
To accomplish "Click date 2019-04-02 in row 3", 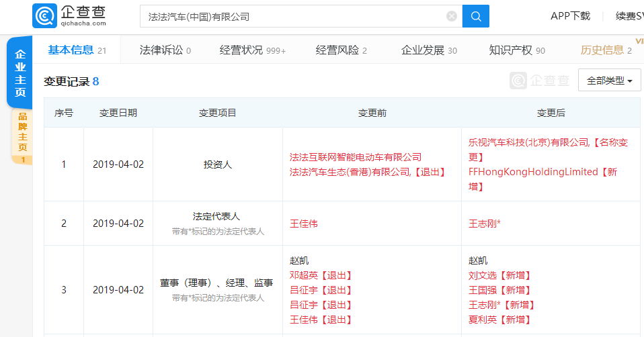I will [118, 290].
